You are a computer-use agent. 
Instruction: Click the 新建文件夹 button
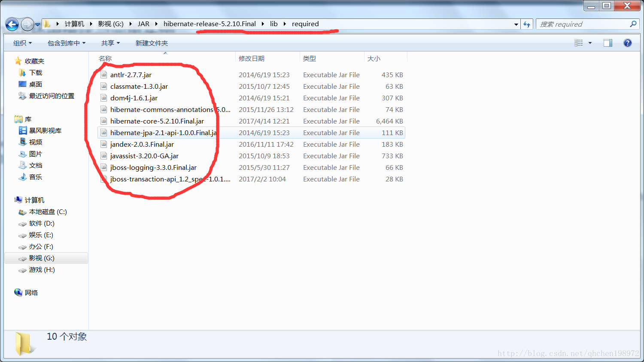point(152,43)
